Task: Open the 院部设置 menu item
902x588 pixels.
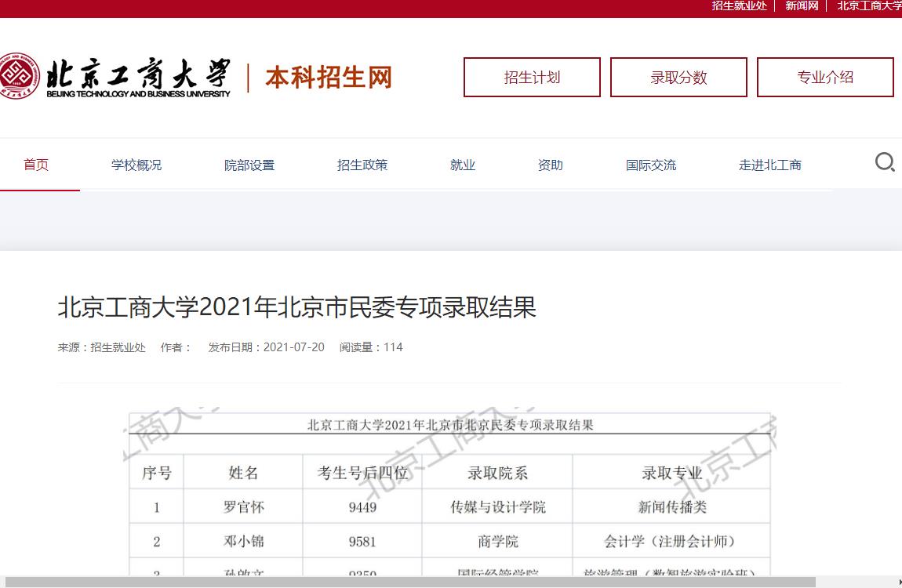Action: (x=249, y=165)
